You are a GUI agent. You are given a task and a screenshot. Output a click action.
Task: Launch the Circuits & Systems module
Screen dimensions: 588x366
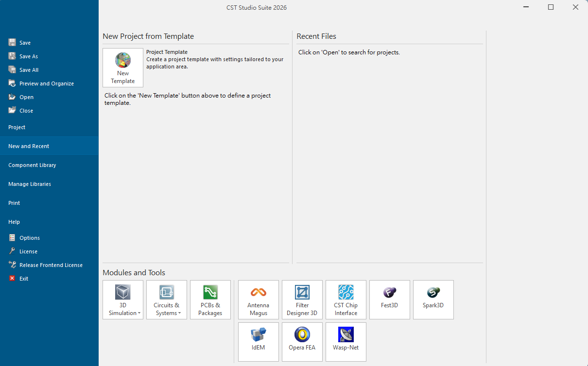click(167, 299)
